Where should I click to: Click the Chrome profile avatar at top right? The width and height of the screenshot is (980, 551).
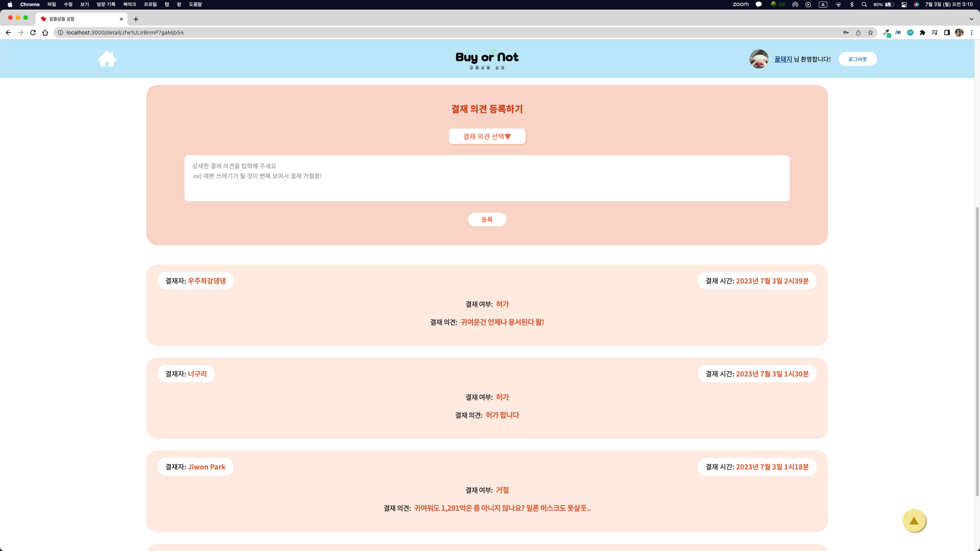[x=959, y=33]
